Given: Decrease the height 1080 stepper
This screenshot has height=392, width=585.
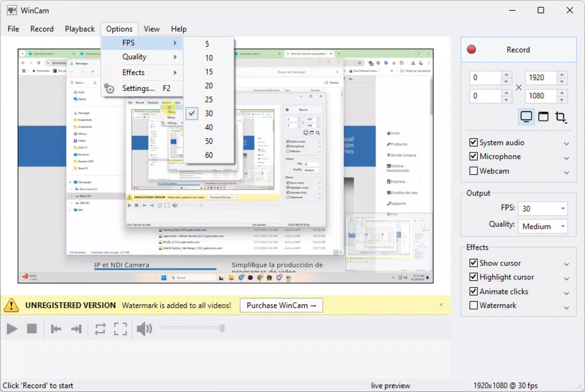Looking at the screenshot, I should [562, 99].
